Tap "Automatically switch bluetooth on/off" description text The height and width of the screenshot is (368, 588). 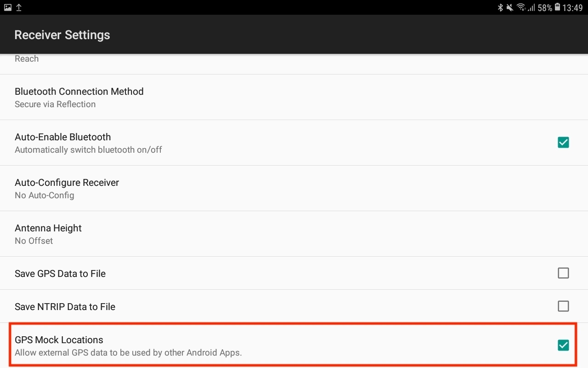88,149
